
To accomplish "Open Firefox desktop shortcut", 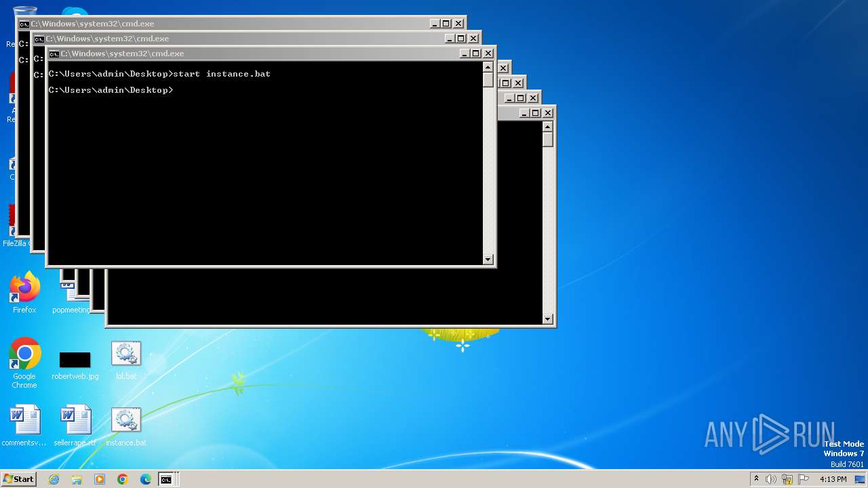I will [24, 293].
